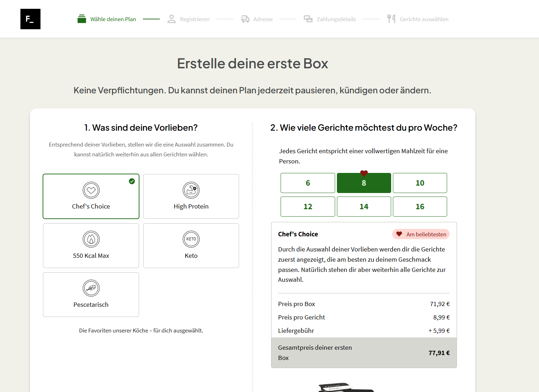Click the fish icon on Pescetarisch card
This screenshot has width=539, height=392.
(91, 288)
